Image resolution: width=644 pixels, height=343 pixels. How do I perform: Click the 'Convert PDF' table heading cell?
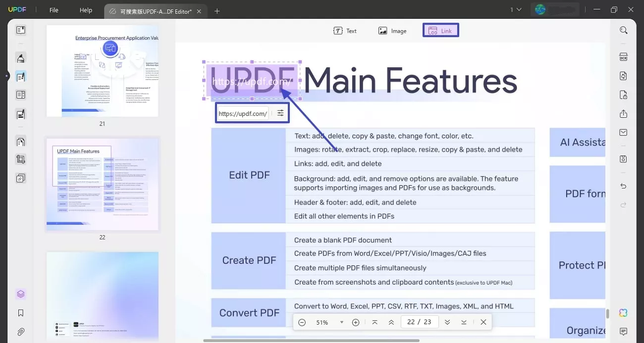[249, 313]
